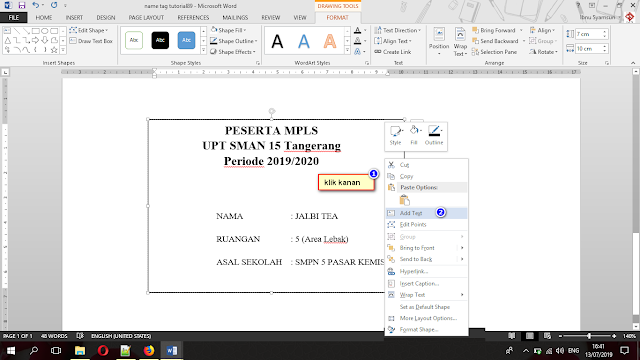Choose the black WordArt A style
Screen dimensions: 640x360
[x=277, y=41]
